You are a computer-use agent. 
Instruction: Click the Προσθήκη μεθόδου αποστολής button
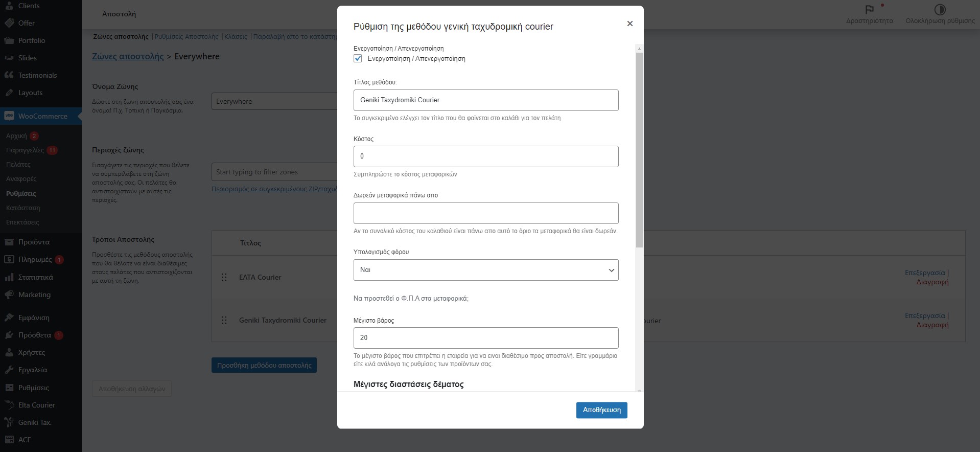point(264,365)
